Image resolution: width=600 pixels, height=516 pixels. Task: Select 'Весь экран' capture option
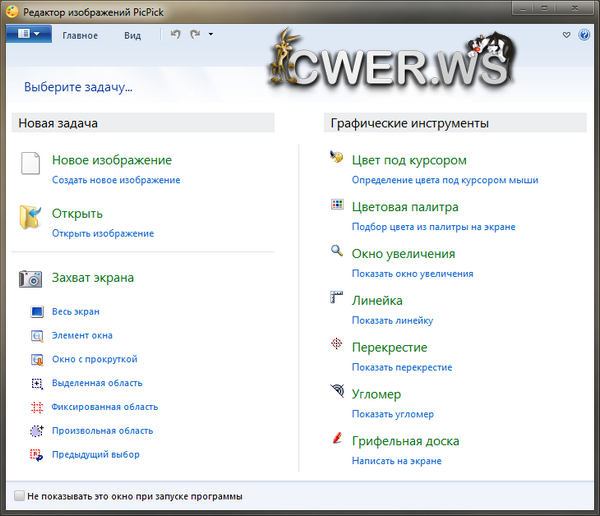(x=76, y=312)
